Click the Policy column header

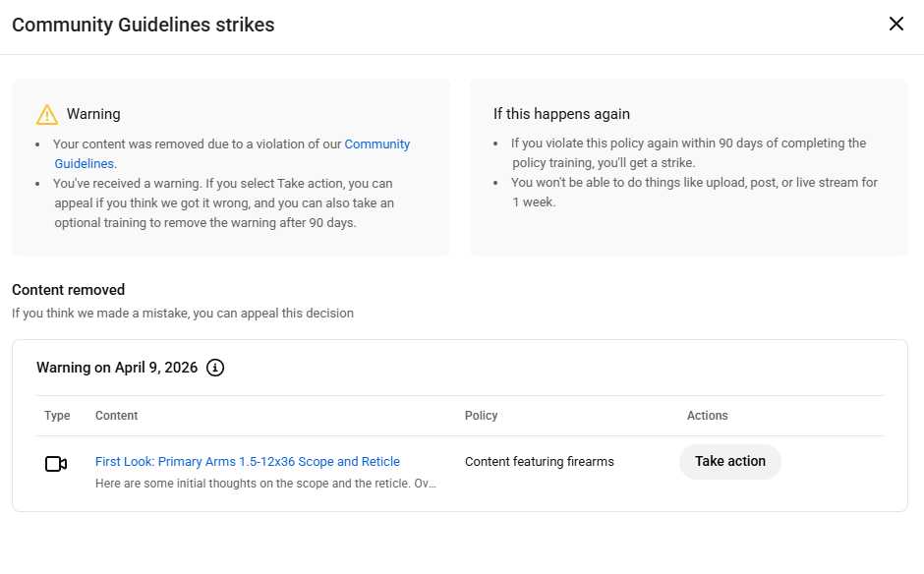[481, 416]
